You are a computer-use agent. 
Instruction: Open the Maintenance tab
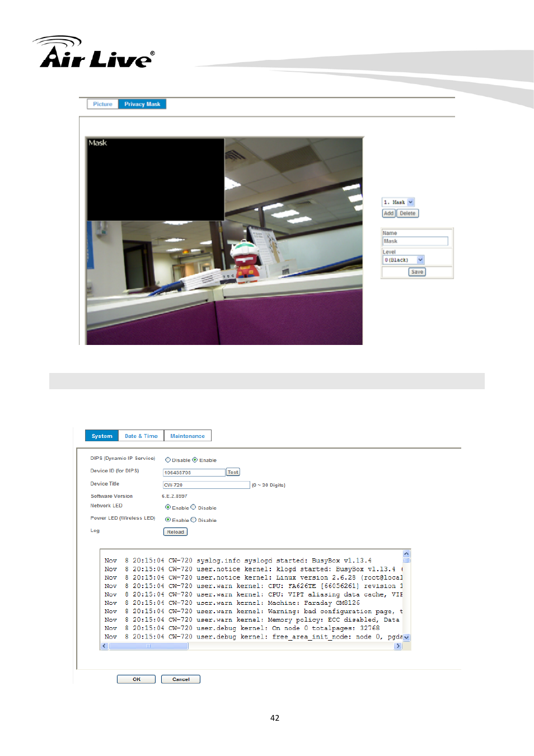pos(188,436)
